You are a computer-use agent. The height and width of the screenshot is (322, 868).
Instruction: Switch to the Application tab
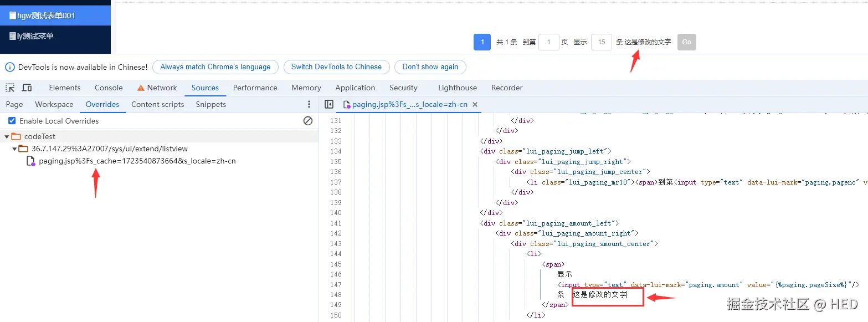pyautogui.click(x=355, y=88)
